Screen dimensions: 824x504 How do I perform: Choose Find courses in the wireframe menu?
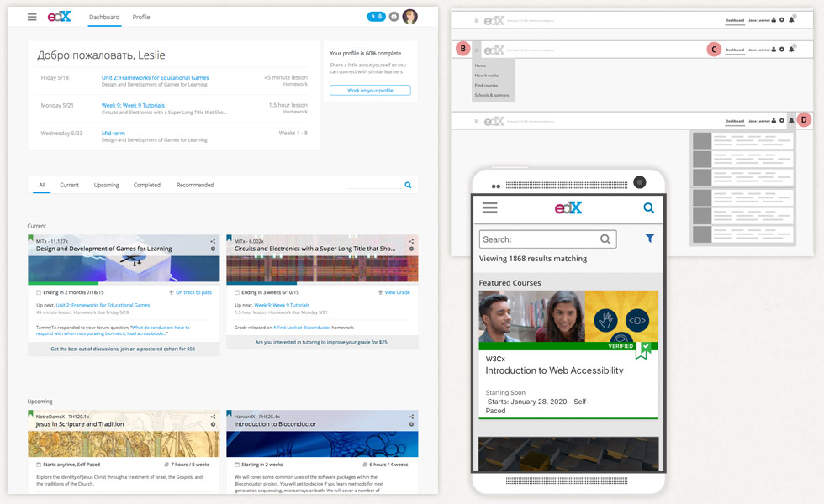point(486,85)
